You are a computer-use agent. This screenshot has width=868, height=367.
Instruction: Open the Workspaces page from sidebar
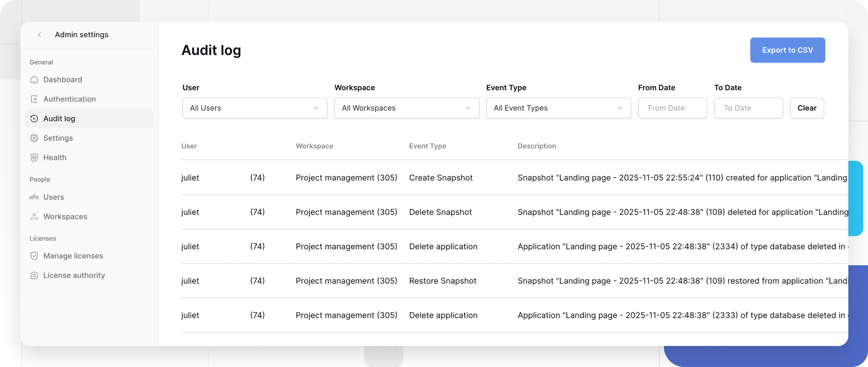pyautogui.click(x=64, y=216)
